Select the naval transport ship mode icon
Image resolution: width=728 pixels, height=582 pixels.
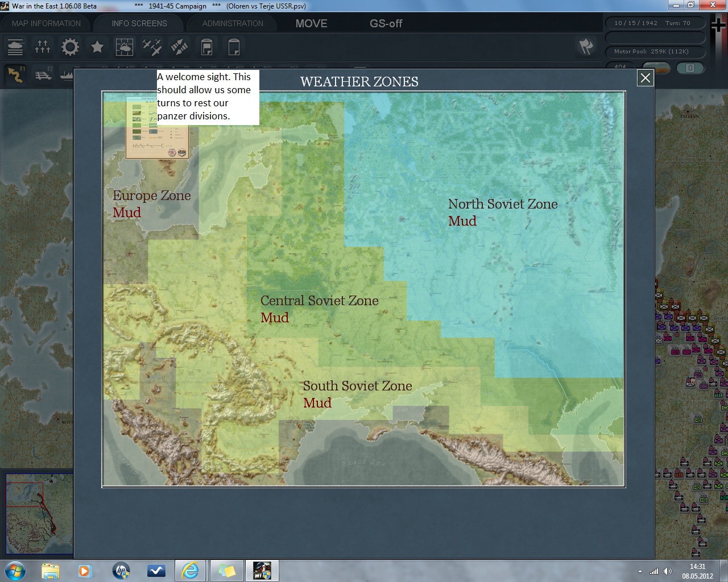(x=68, y=74)
